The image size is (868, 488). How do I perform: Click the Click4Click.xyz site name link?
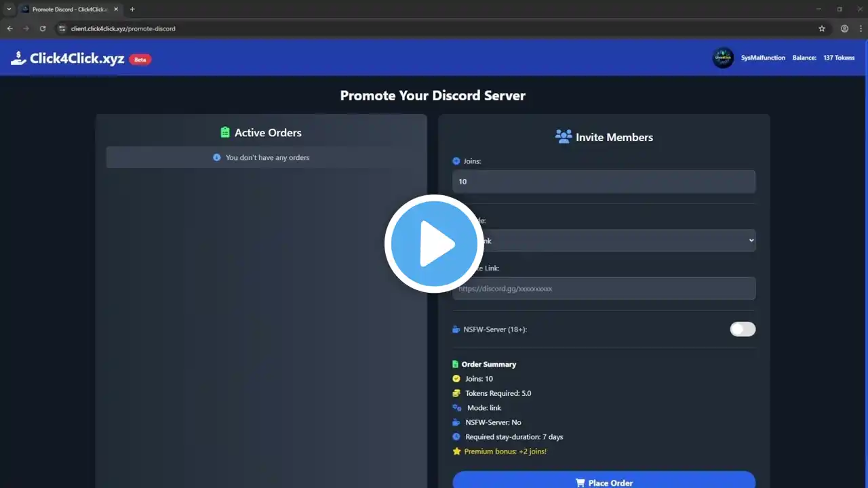[77, 58]
